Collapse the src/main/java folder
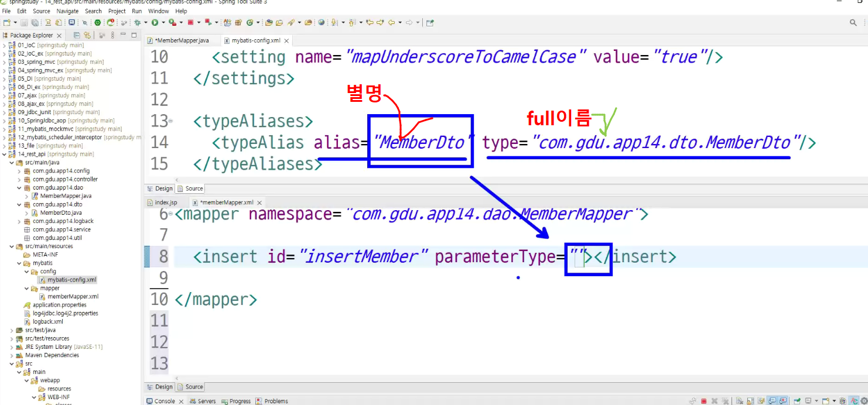The height and width of the screenshot is (405, 868). tap(12, 163)
